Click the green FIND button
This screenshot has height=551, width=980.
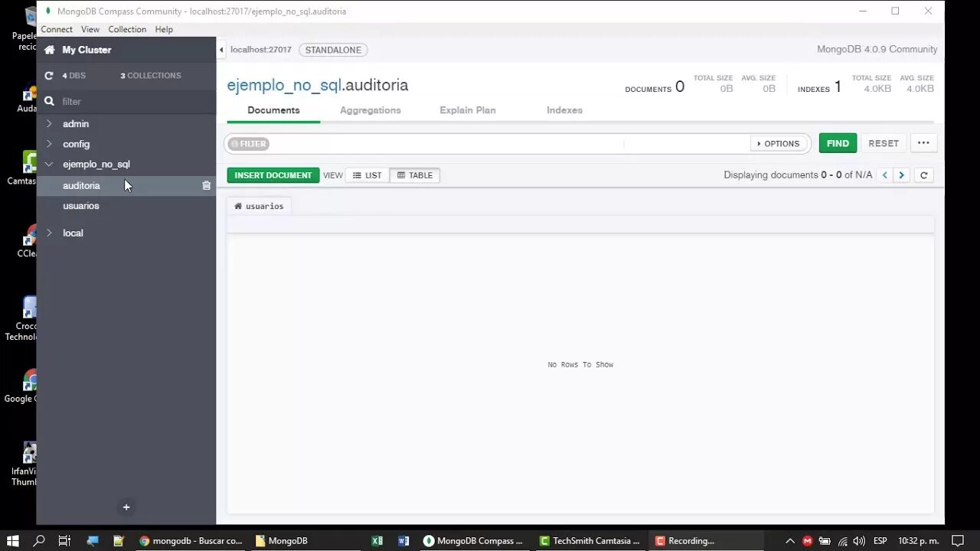838,143
